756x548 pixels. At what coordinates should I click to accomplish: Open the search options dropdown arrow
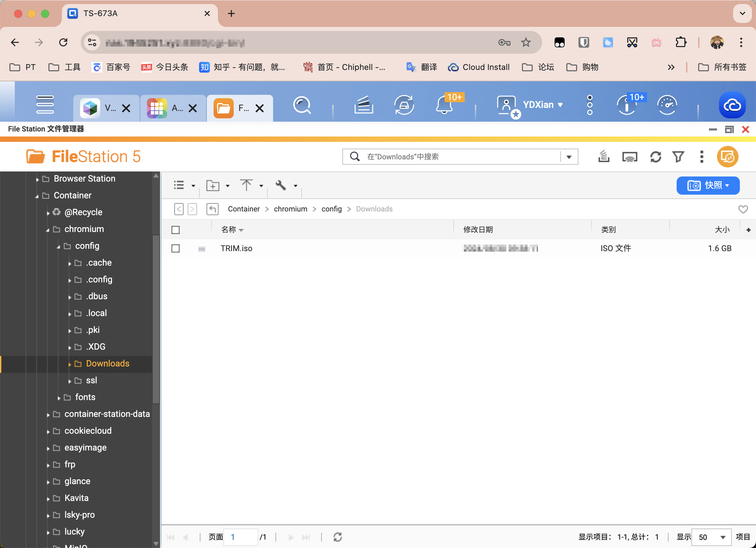point(569,157)
